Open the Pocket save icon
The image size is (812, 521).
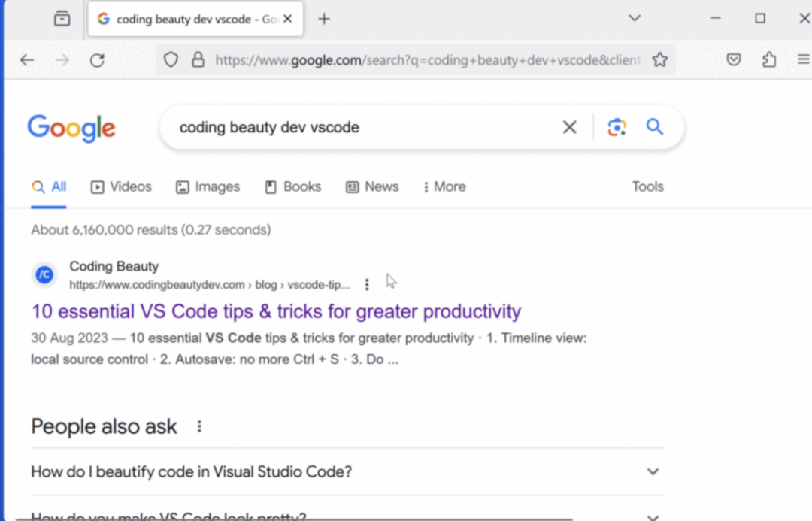click(x=734, y=60)
